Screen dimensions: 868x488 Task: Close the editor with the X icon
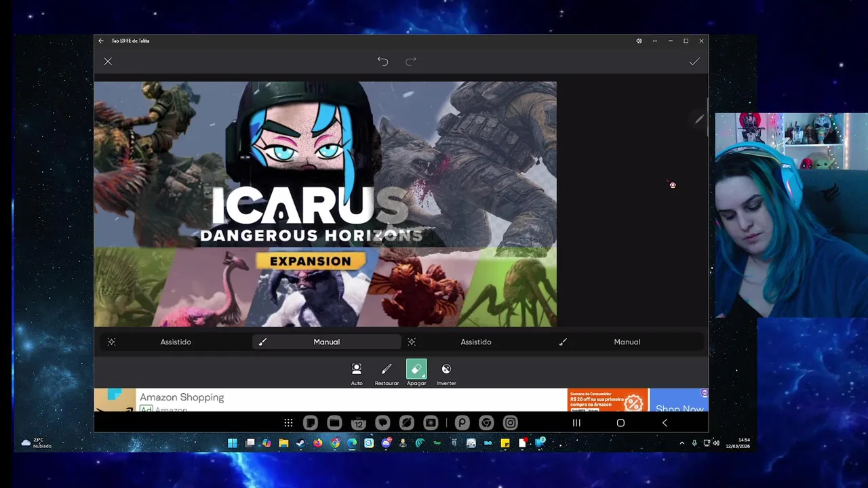(108, 62)
